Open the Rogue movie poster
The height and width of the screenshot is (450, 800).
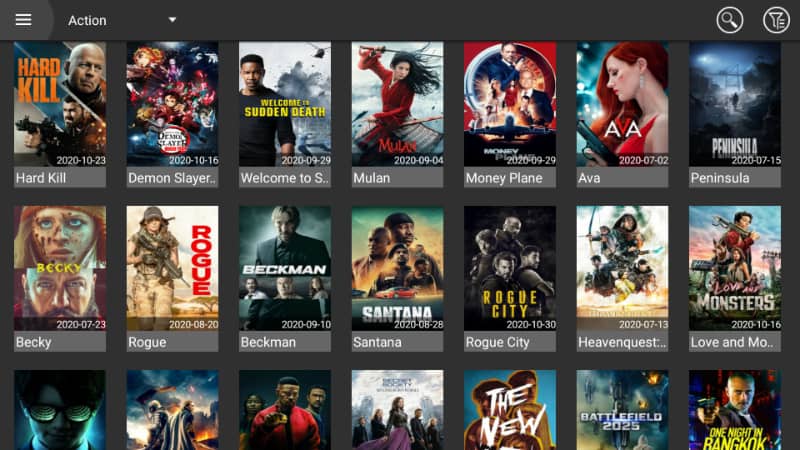pos(172,268)
